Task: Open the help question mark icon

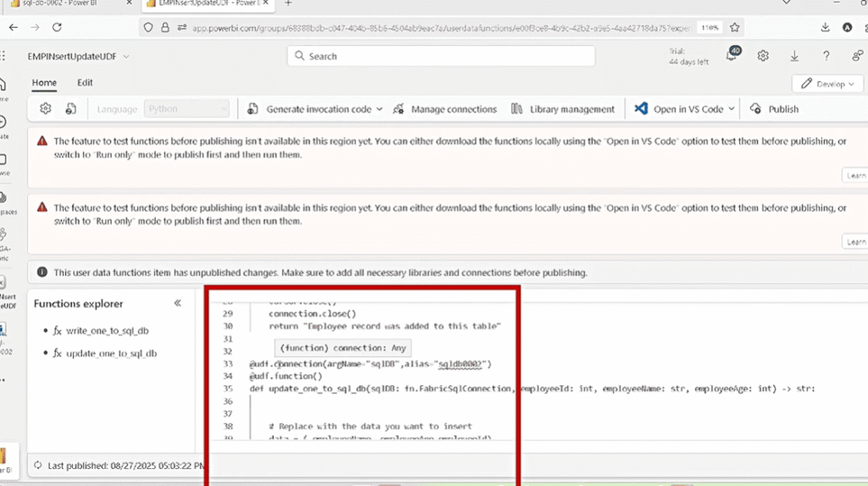Action: pyautogui.click(x=826, y=55)
